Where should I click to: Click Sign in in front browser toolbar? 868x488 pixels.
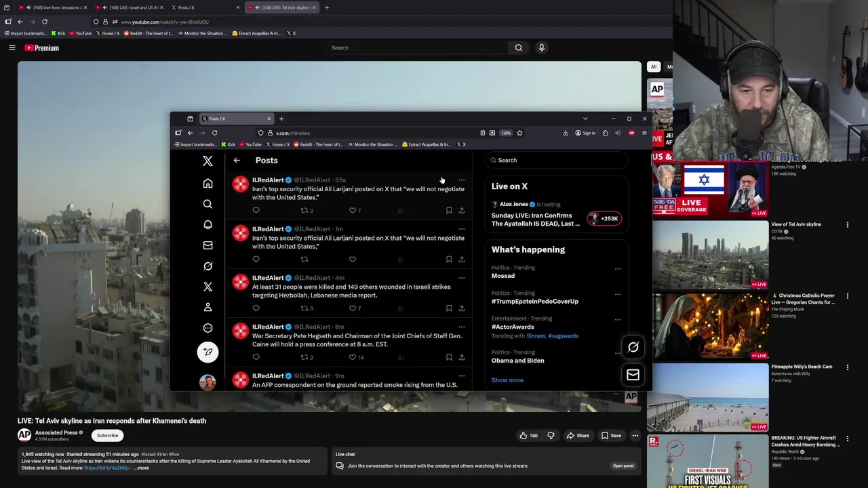coord(585,133)
